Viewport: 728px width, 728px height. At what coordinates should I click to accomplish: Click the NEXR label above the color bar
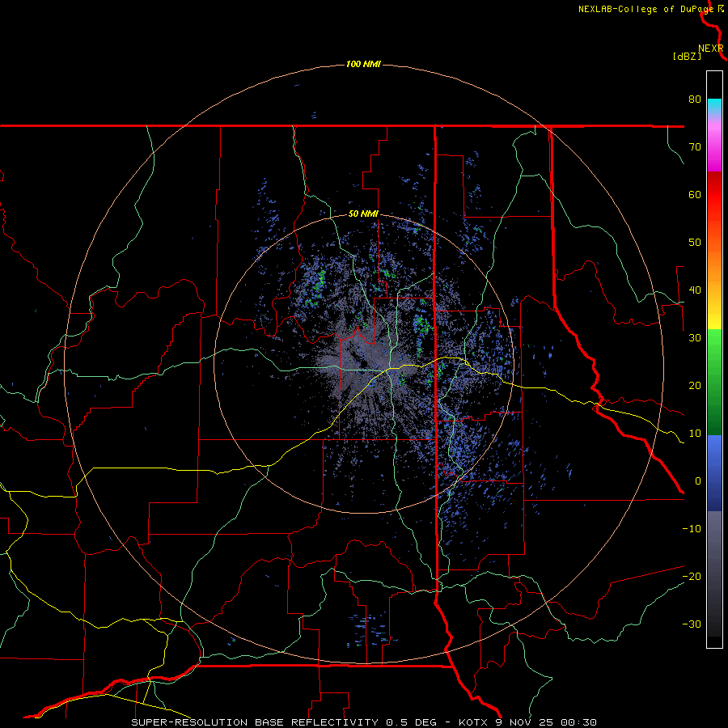(710, 49)
